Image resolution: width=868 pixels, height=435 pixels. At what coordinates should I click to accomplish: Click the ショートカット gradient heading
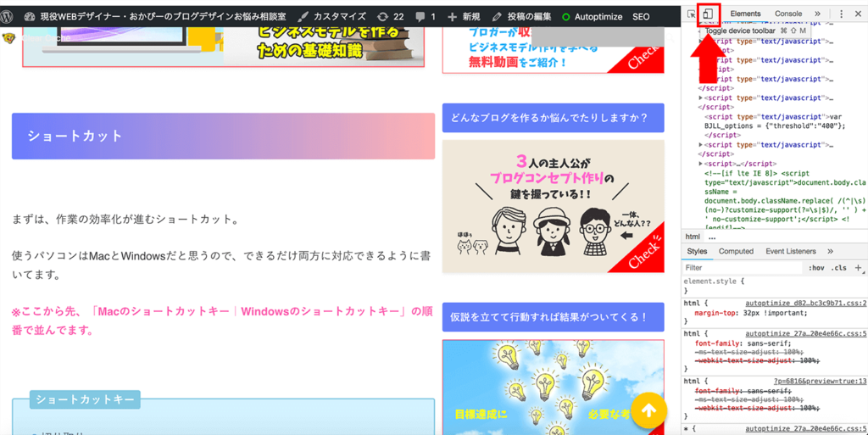point(223,137)
